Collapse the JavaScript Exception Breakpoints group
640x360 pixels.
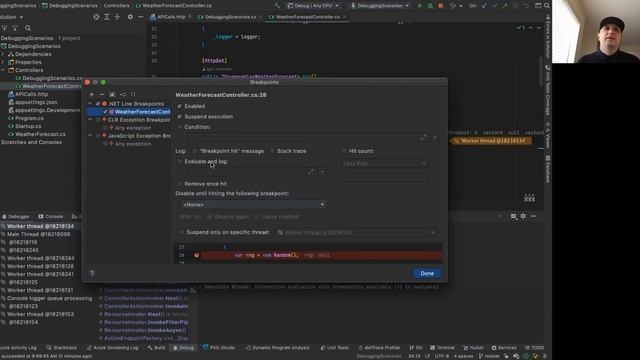(x=90, y=136)
